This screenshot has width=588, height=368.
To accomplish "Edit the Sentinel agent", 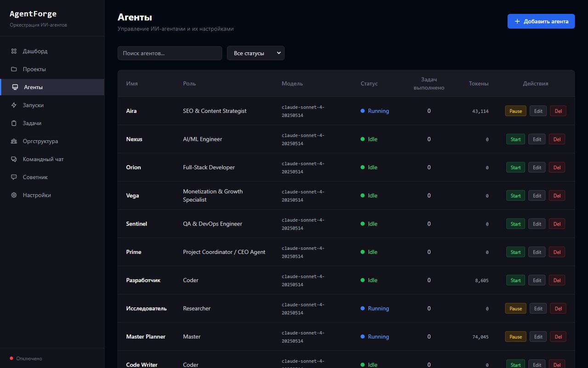I will click(x=537, y=224).
